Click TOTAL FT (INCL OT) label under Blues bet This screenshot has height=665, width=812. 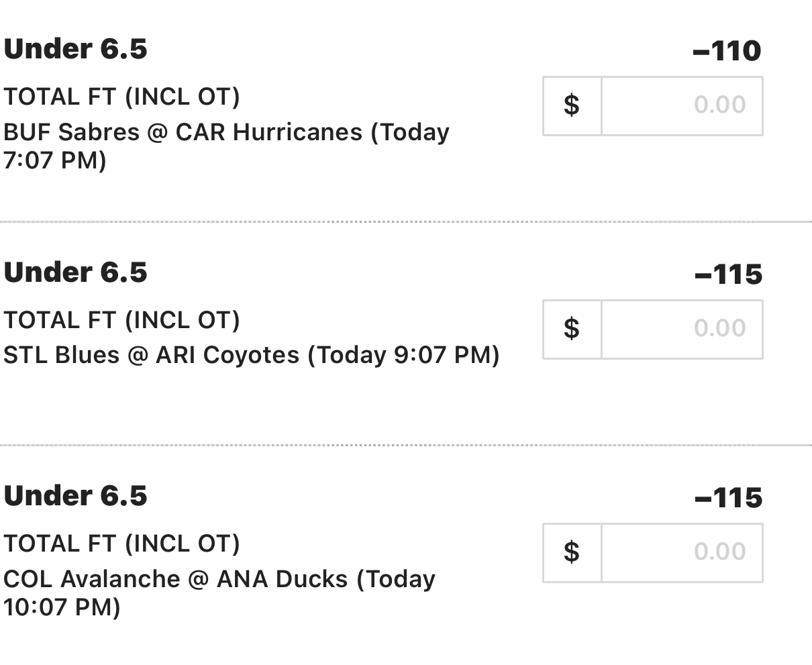coord(121,321)
